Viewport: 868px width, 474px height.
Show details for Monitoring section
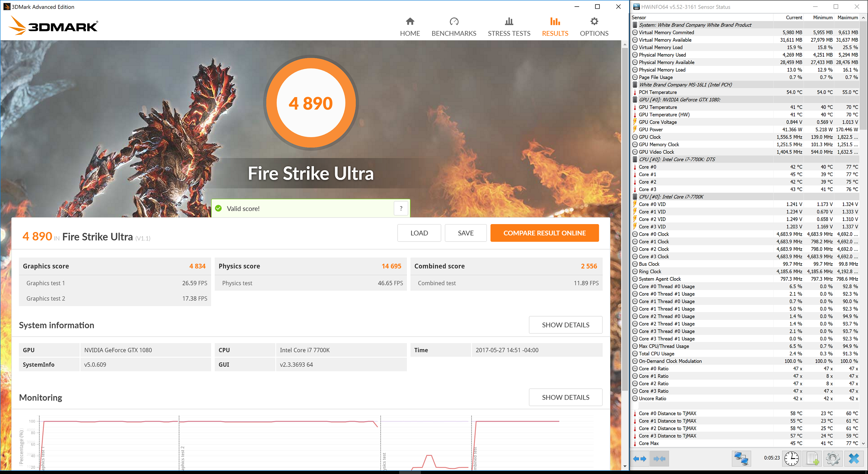[565, 397]
